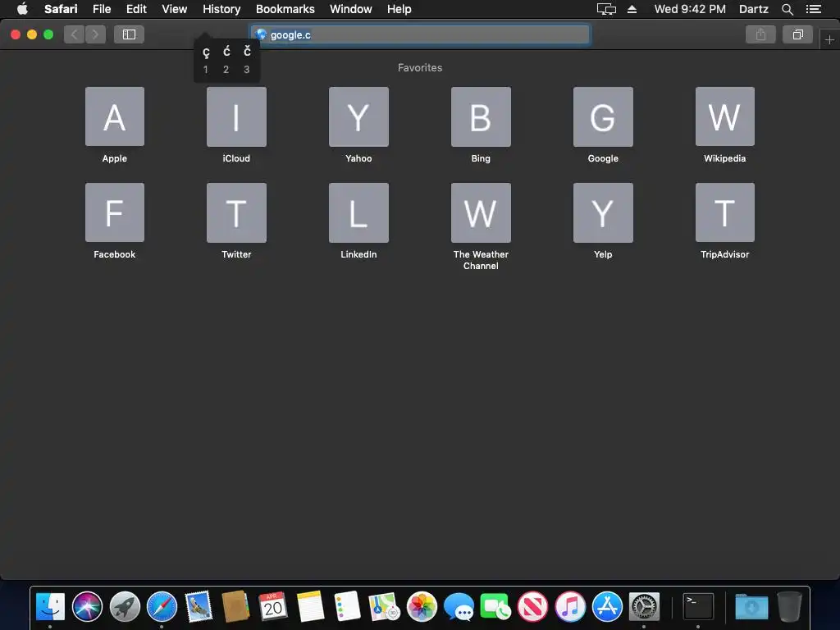
Task: Open Messages app in the Dock
Action: pyautogui.click(x=459, y=607)
